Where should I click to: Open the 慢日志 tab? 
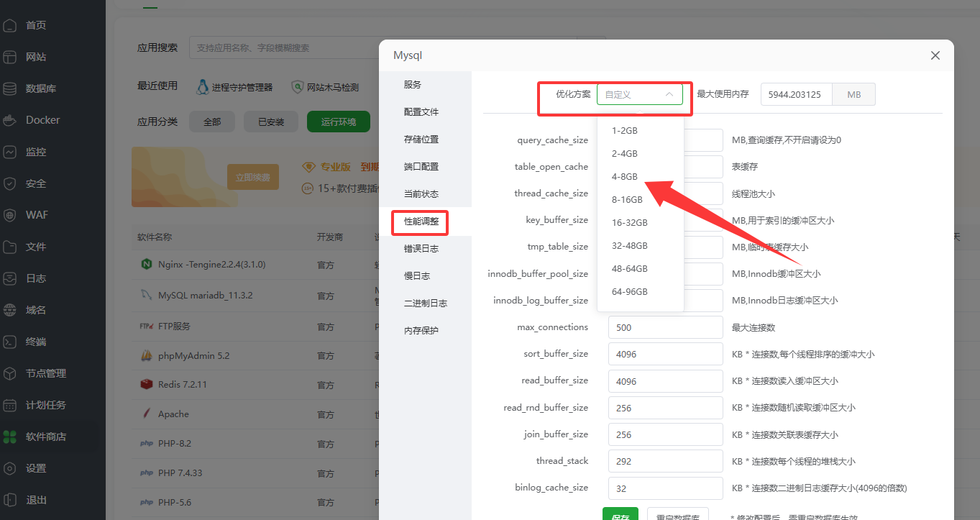point(417,276)
